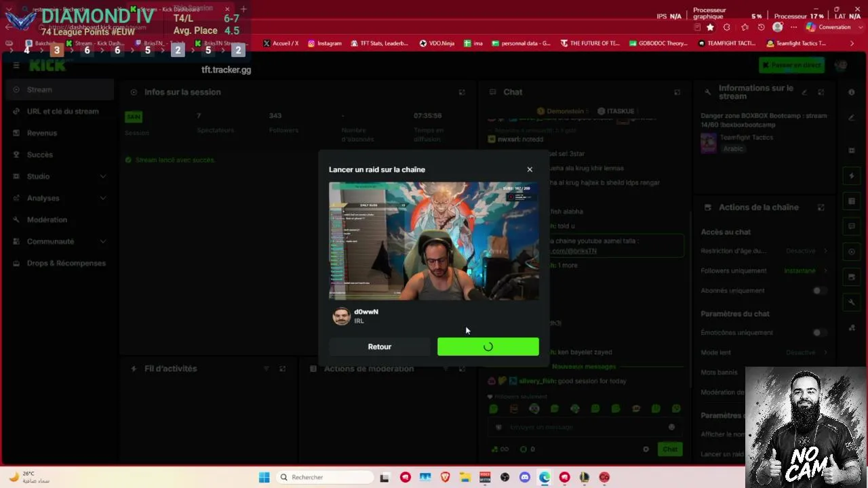This screenshot has height=488, width=868.
Task: Open the emote picker in chat input
Action: [672, 427]
